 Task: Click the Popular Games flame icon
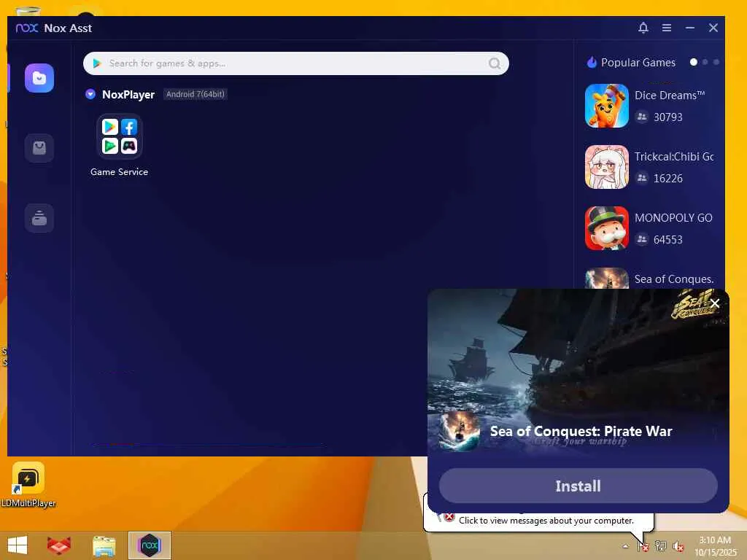pos(592,63)
